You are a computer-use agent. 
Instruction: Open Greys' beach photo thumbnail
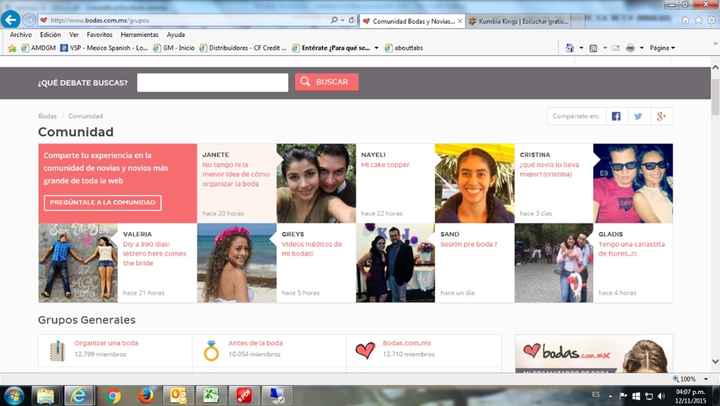(237, 263)
